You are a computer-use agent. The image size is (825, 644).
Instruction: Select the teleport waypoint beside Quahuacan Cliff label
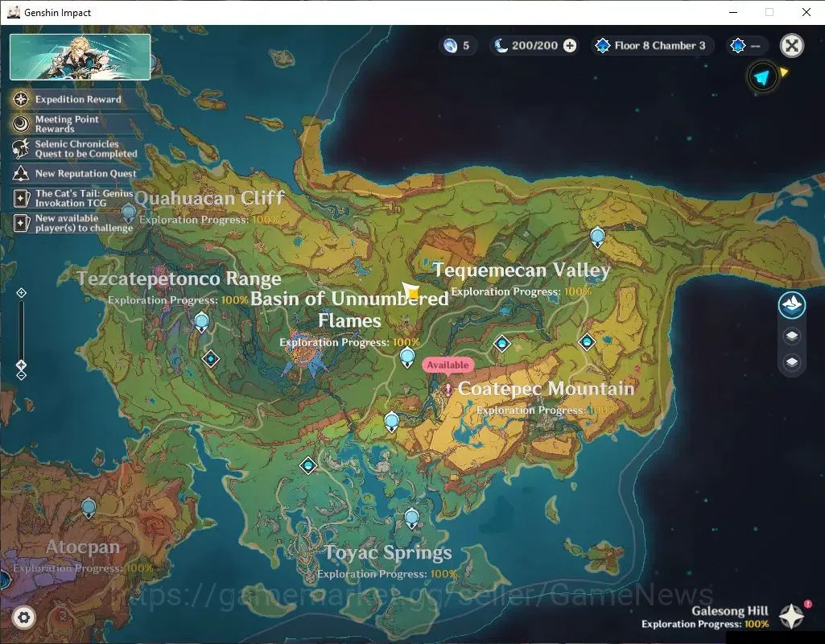[129, 214]
